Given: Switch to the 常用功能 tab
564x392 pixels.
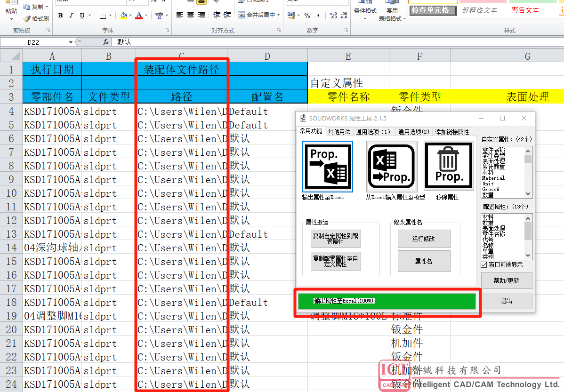Looking at the screenshot, I should 311,131.
